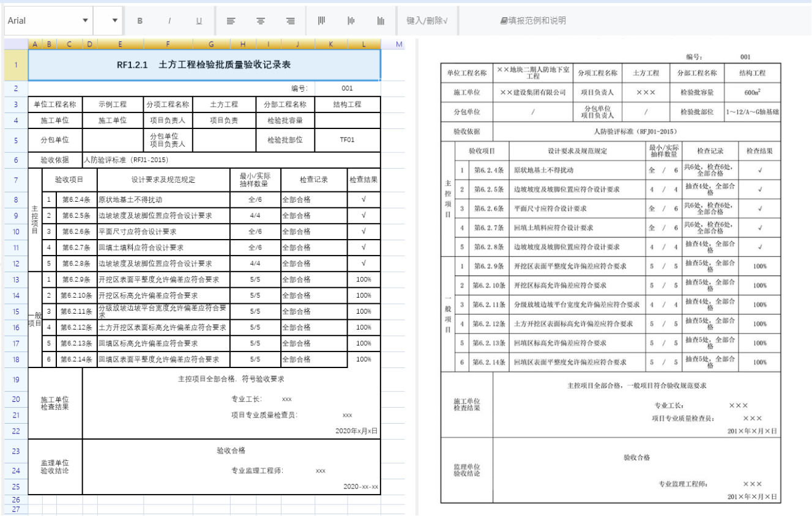This screenshot has width=812, height=516.
Task: Toggle underline formatting
Action: (x=199, y=21)
